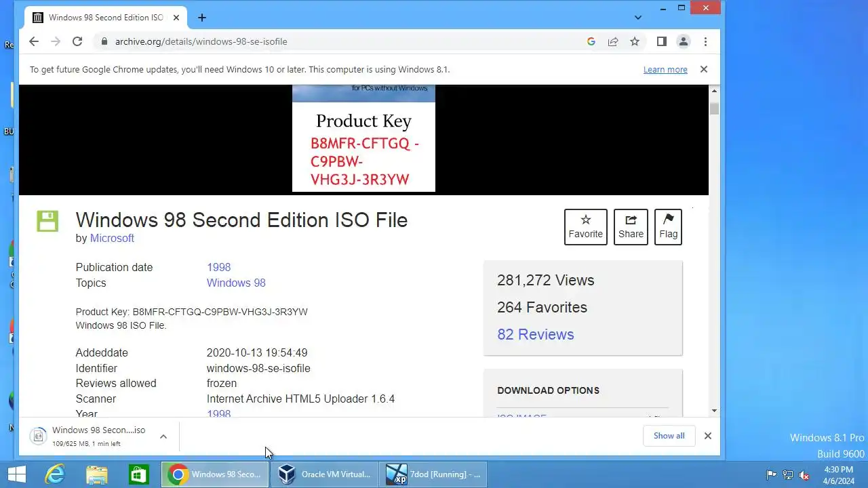Select the page title Windows 98 Second Edition ISO File

tap(241, 220)
